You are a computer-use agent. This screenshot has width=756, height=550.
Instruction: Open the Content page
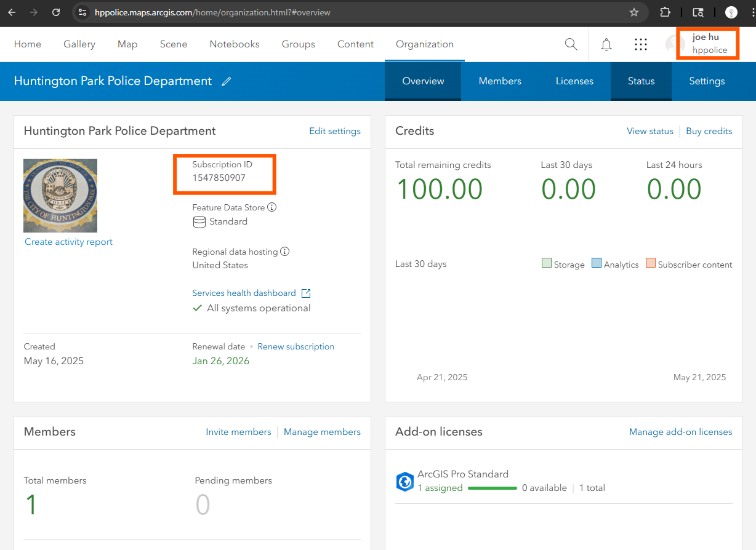355,44
